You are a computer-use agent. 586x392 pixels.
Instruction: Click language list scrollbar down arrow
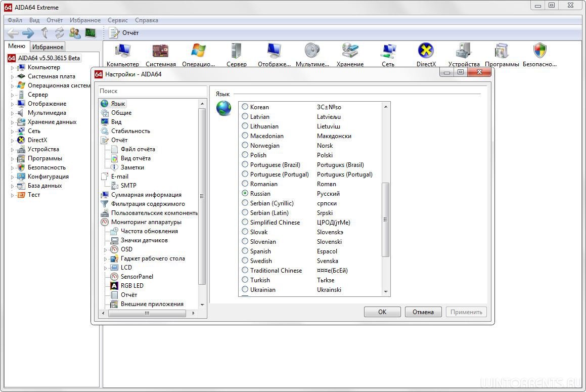[x=386, y=292]
